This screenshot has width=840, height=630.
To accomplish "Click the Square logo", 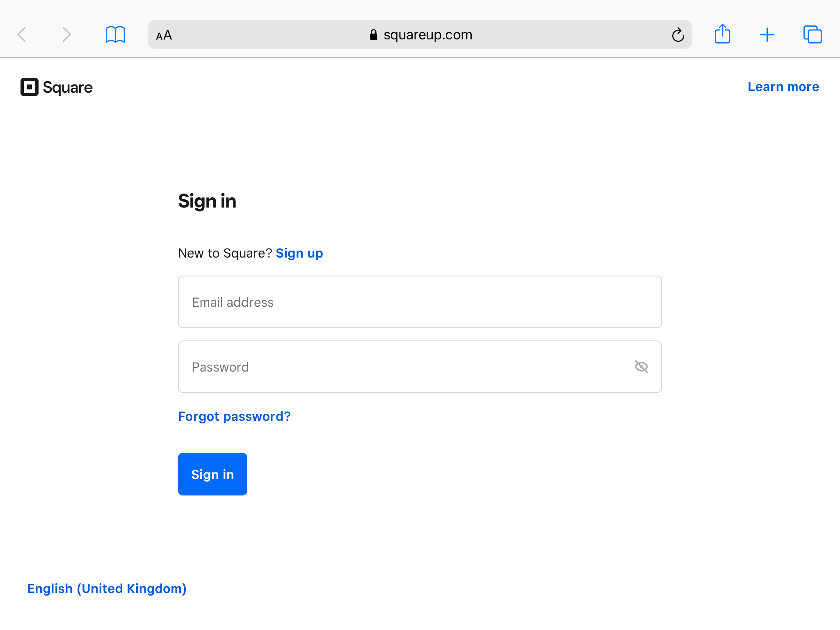I will point(30,87).
